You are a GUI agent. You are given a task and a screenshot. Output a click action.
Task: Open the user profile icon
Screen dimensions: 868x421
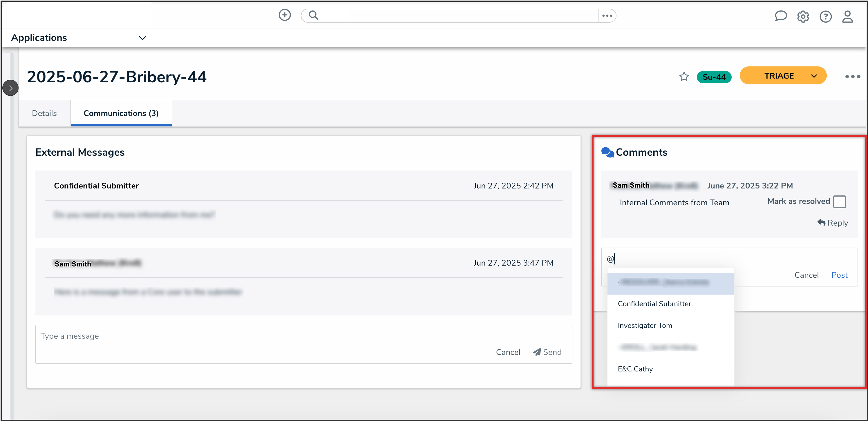847,17
